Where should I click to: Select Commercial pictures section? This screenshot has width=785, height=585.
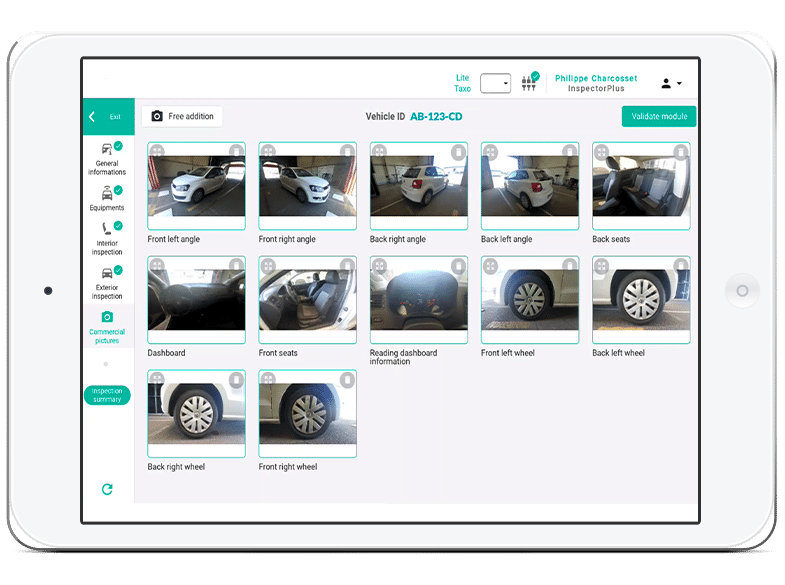click(x=107, y=328)
